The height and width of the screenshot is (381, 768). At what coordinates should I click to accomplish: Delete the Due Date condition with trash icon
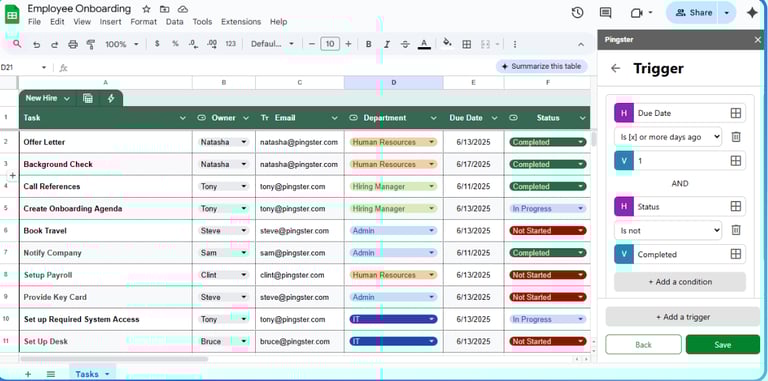point(736,137)
